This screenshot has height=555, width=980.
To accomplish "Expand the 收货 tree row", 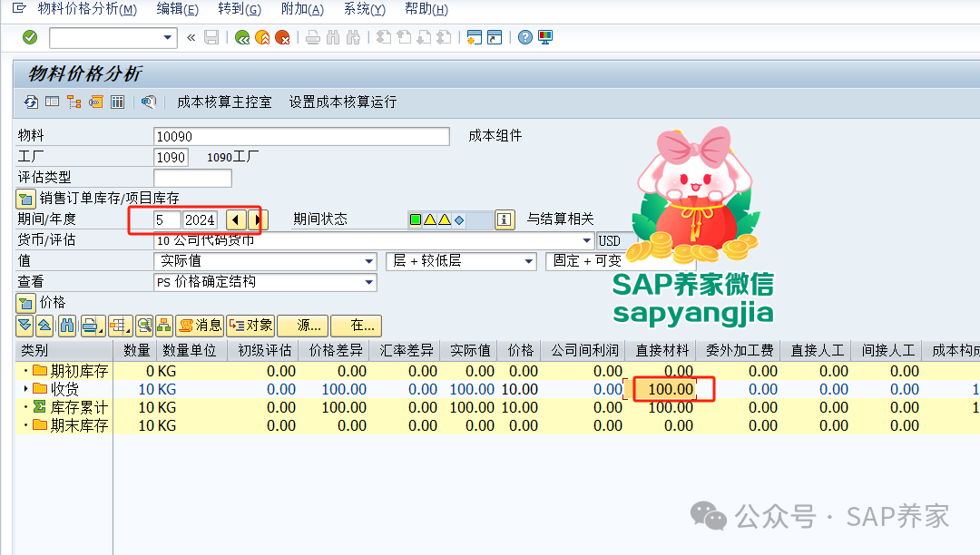I will 25,389.
